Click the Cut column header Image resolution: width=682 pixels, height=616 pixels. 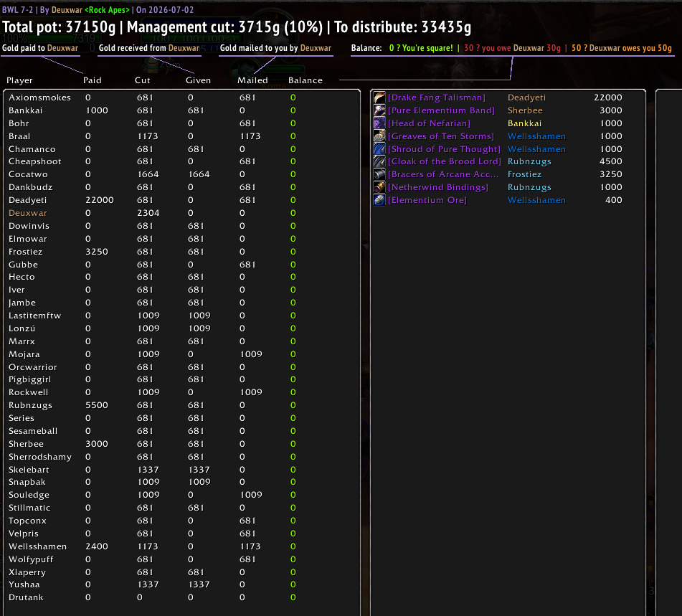pyautogui.click(x=142, y=80)
